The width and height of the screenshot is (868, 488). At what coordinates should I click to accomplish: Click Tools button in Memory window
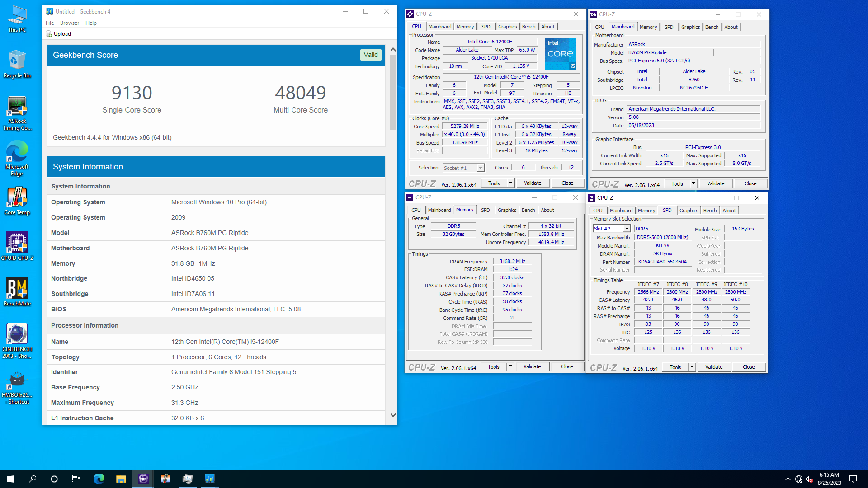(494, 366)
